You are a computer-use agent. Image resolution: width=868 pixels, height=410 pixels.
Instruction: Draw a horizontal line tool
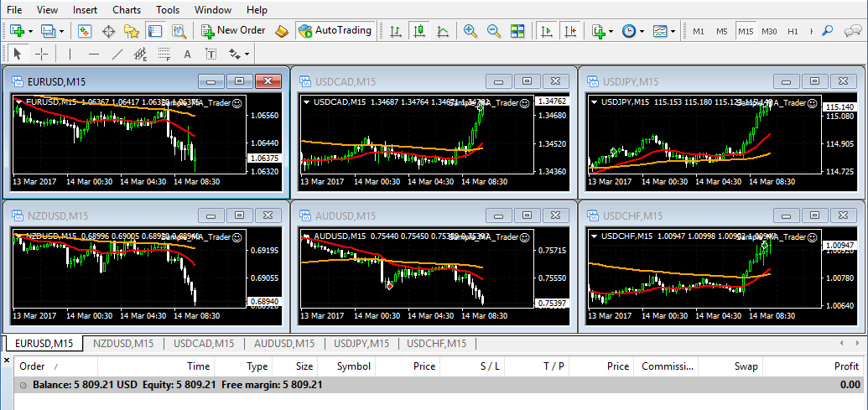click(94, 54)
